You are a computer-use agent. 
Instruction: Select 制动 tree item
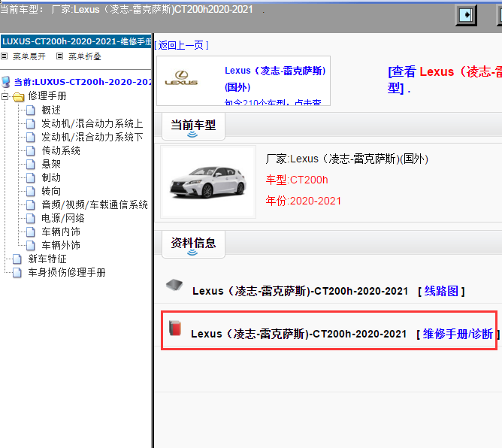click(x=51, y=177)
